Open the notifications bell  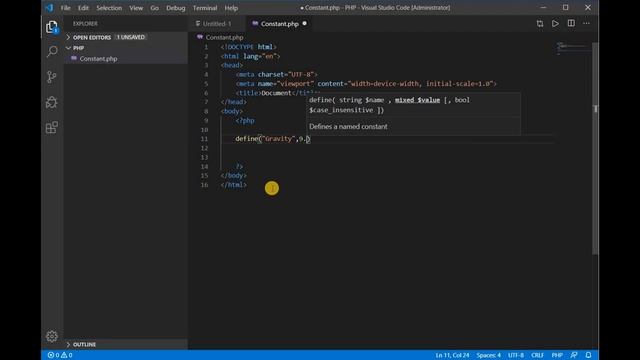[x=588, y=355]
